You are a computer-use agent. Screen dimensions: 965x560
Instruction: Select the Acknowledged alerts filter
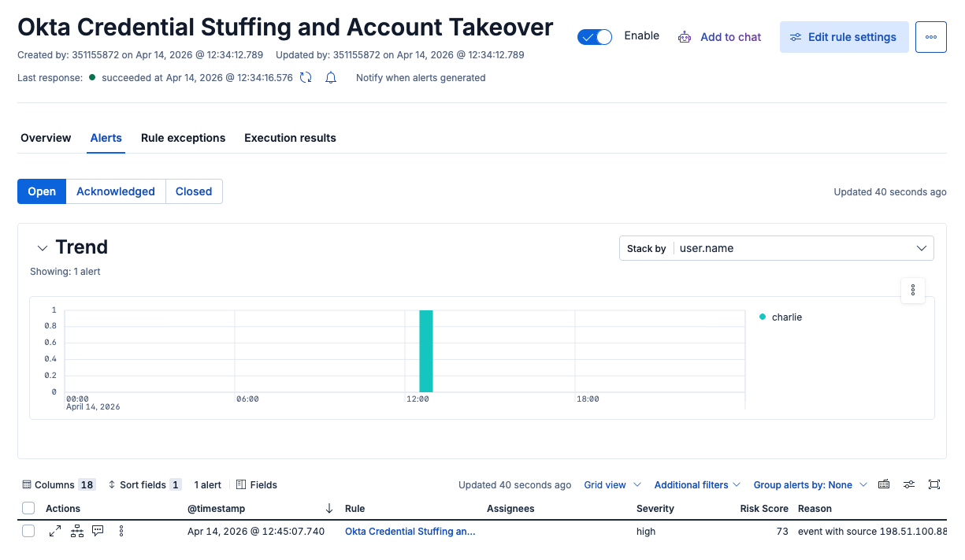click(x=116, y=191)
